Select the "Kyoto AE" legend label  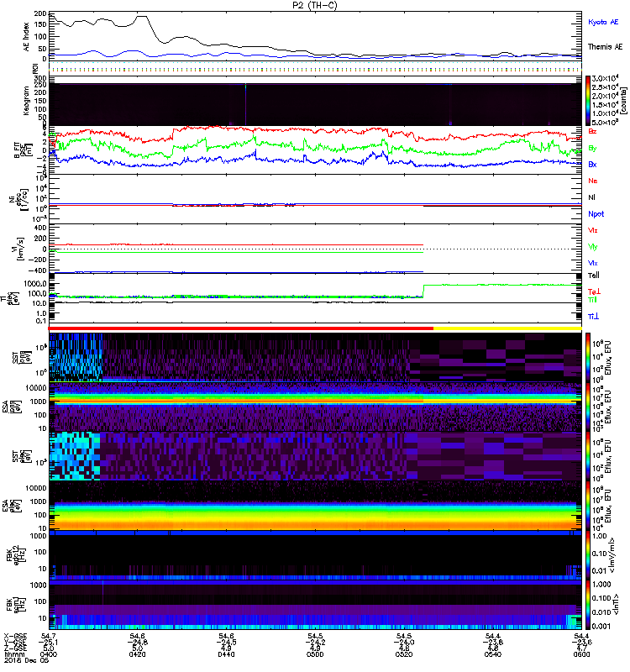603,22
